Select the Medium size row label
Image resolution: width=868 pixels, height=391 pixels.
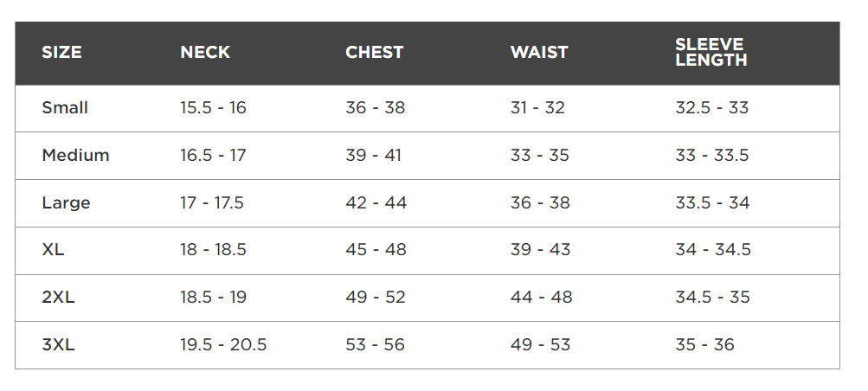[x=75, y=156]
